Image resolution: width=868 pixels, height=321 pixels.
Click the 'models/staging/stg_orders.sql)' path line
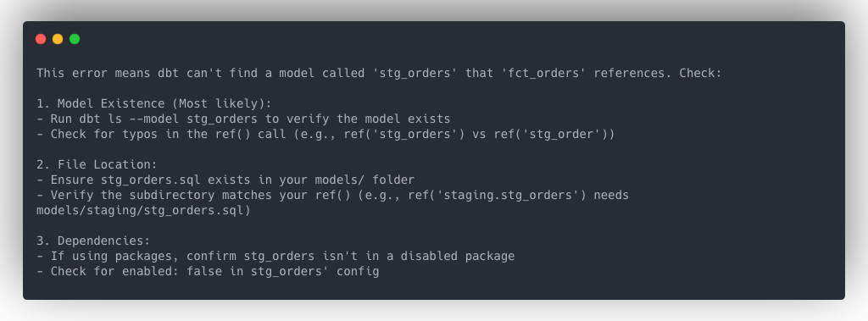click(143, 210)
